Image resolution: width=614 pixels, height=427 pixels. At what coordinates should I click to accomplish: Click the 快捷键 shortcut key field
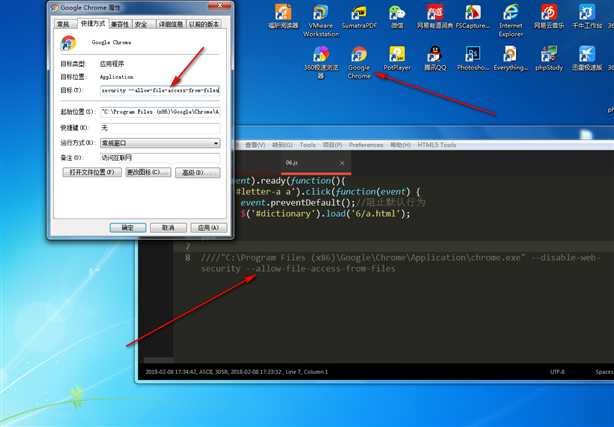tap(160, 128)
